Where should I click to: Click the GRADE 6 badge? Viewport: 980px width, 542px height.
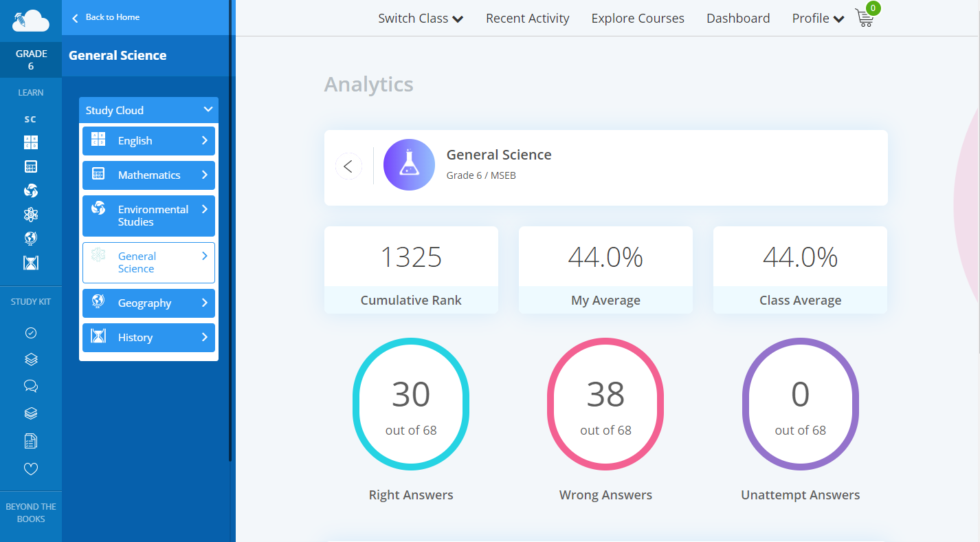pos(31,60)
